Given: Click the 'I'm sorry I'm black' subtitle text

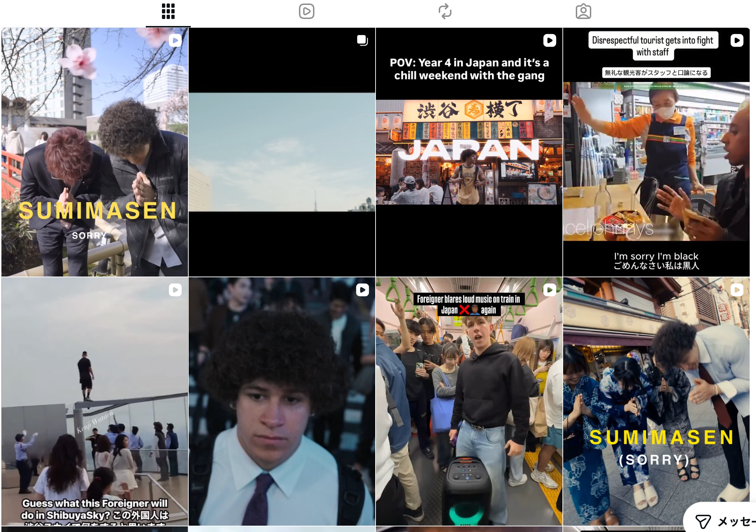Looking at the screenshot, I should pyautogui.click(x=656, y=256).
